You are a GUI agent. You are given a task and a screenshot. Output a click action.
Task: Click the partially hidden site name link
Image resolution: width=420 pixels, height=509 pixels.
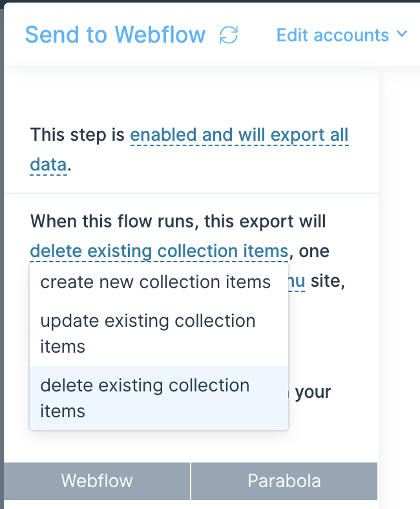(x=297, y=281)
